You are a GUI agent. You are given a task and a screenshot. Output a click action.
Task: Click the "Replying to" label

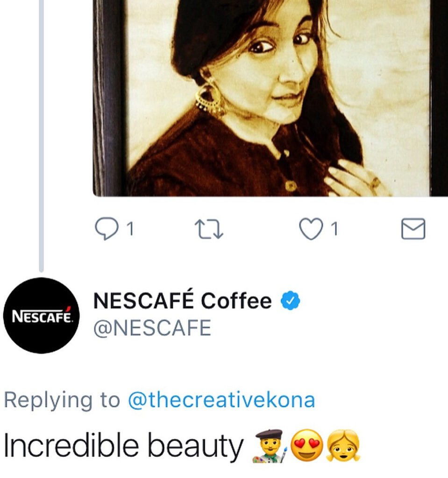click(x=62, y=401)
